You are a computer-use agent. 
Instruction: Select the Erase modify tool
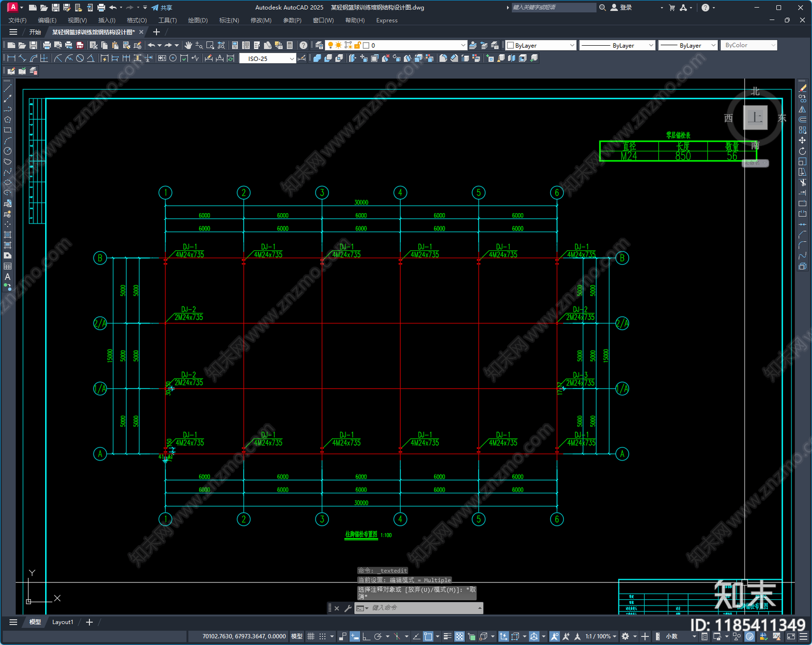[x=802, y=88]
